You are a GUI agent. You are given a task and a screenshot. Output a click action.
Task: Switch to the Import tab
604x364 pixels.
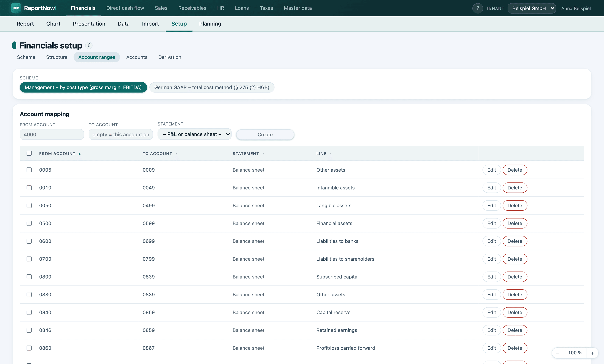point(150,24)
